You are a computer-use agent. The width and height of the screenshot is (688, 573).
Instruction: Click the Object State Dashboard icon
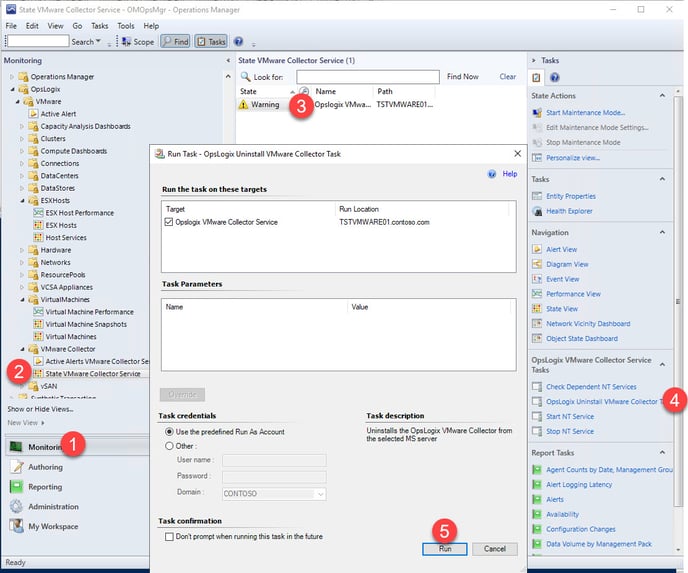[537, 339]
